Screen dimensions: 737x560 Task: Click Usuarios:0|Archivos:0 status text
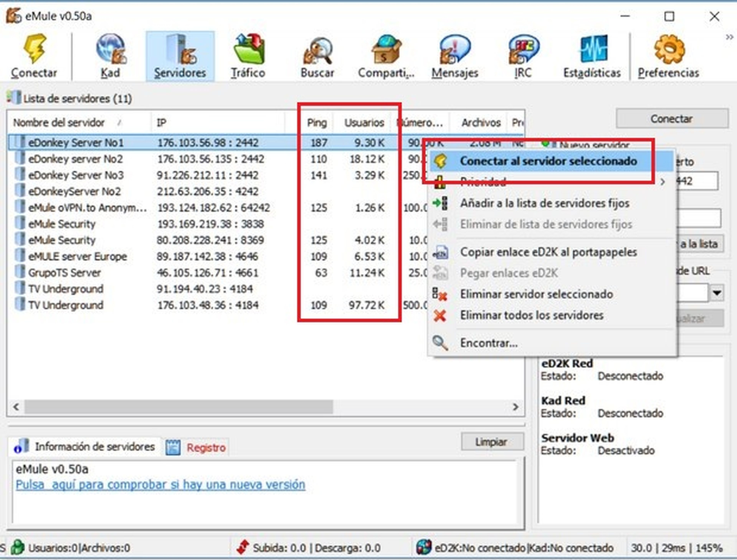coord(79,548)
